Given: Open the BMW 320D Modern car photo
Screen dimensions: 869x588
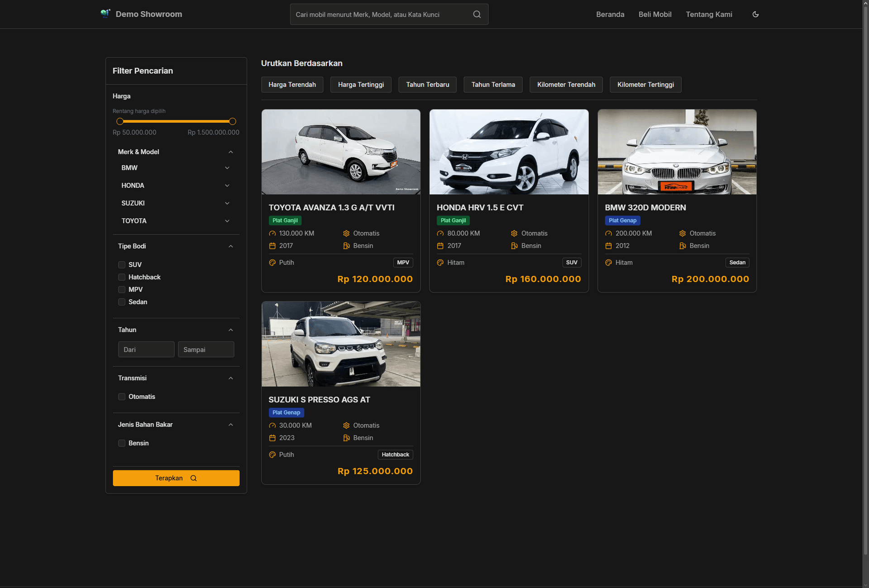Looking at the screenshot, I should tap(677, 152).
